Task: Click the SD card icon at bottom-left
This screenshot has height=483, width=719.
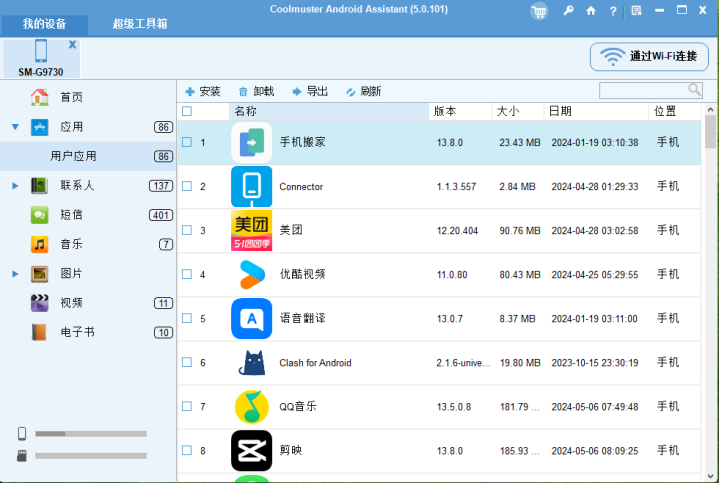Action: (22, 456)
